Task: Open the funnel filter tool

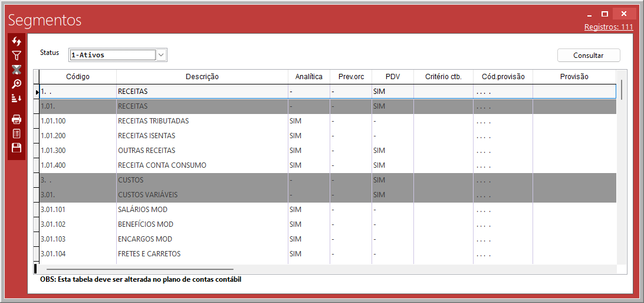Action: pos(17,56)
